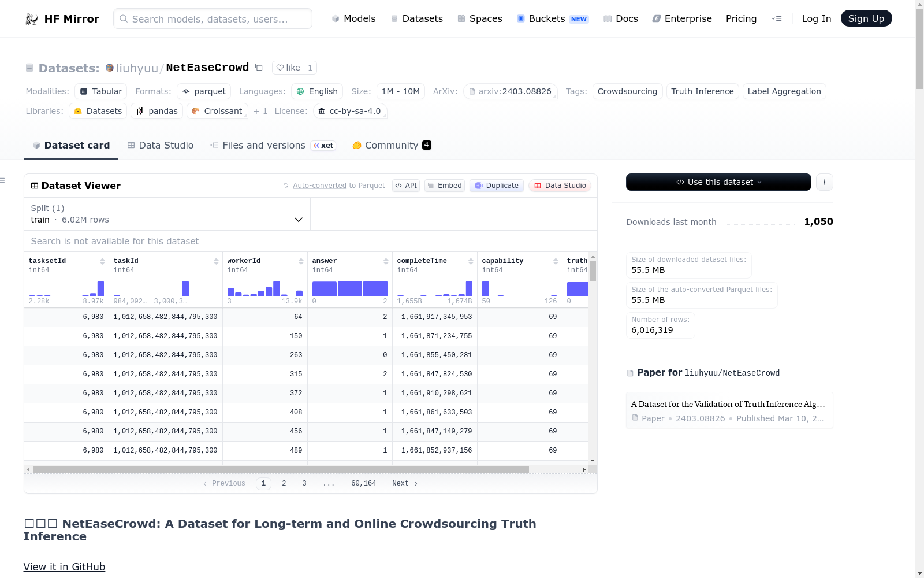Toggle the left sidebar outline icon
The width and height of the screenshot is (924, 578).
coord(2,180)
